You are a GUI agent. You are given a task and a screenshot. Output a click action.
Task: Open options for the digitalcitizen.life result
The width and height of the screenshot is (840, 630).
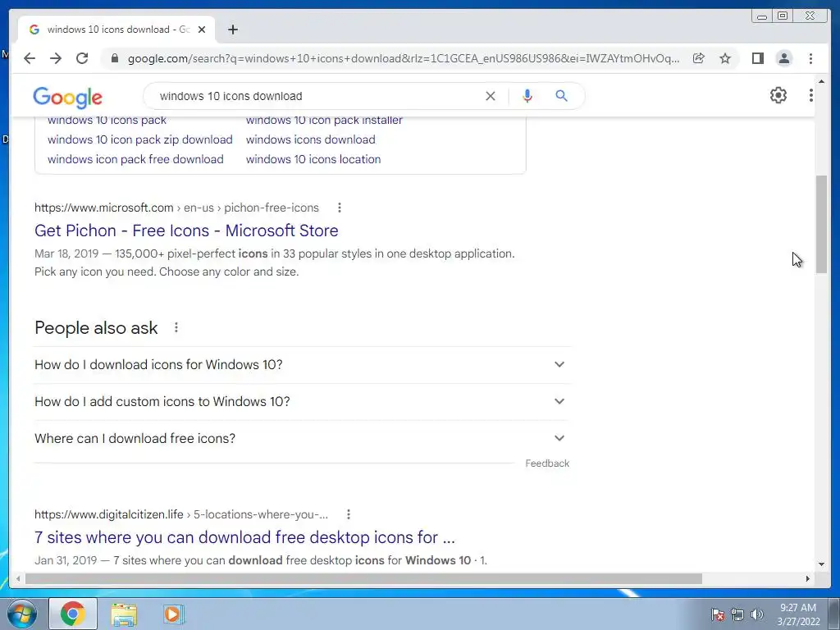click(x=348, y=514)
